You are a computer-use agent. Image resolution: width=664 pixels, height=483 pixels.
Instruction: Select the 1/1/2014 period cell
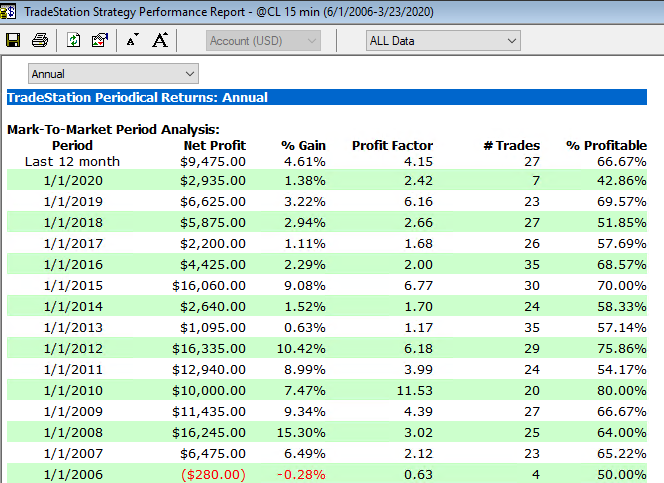click(x=73, y=306)
